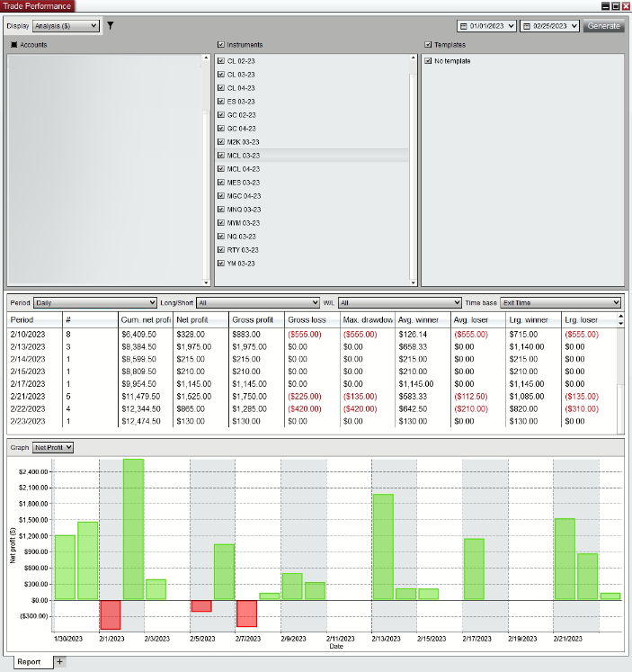This screenshot has width=632, height=672.
Task: Add a new tab with plus icon
Action: [60, 662]
